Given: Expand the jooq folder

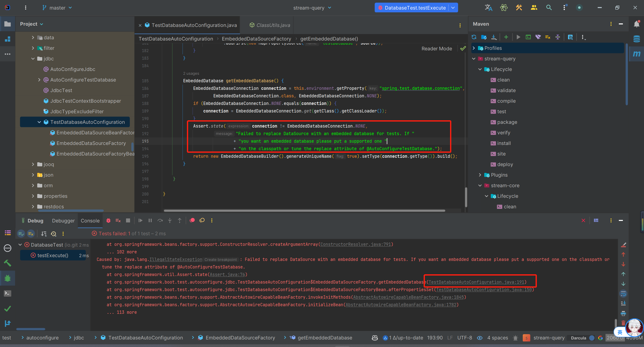Looking at the screenshot, I should [x=33, y=164].
